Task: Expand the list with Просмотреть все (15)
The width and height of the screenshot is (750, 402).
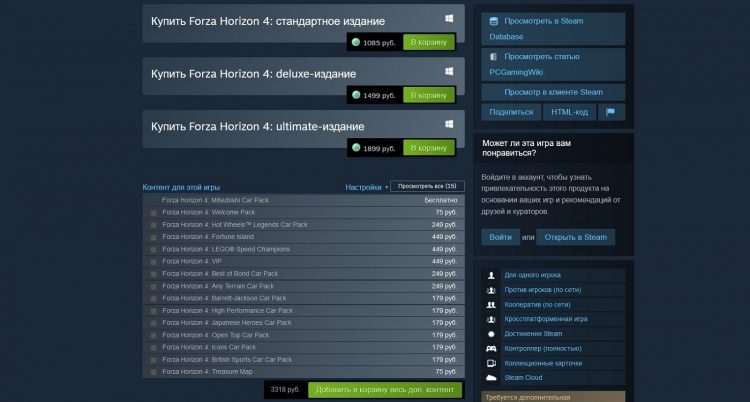Action: click(427, 187)
